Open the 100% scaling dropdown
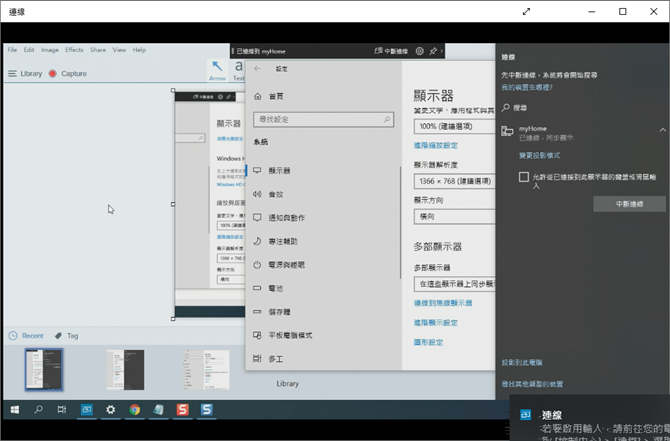This screenshot has width=670, height=441. 454,126
